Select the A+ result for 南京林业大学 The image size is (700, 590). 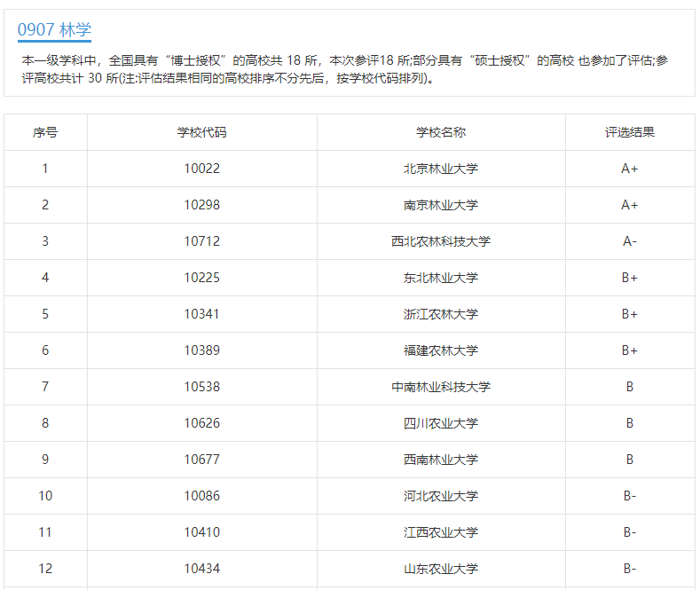pos(630,205)
